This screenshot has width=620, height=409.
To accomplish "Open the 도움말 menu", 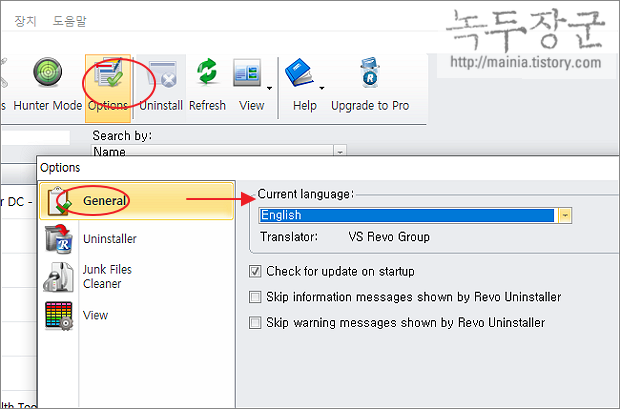I will (x=70, y=21).
